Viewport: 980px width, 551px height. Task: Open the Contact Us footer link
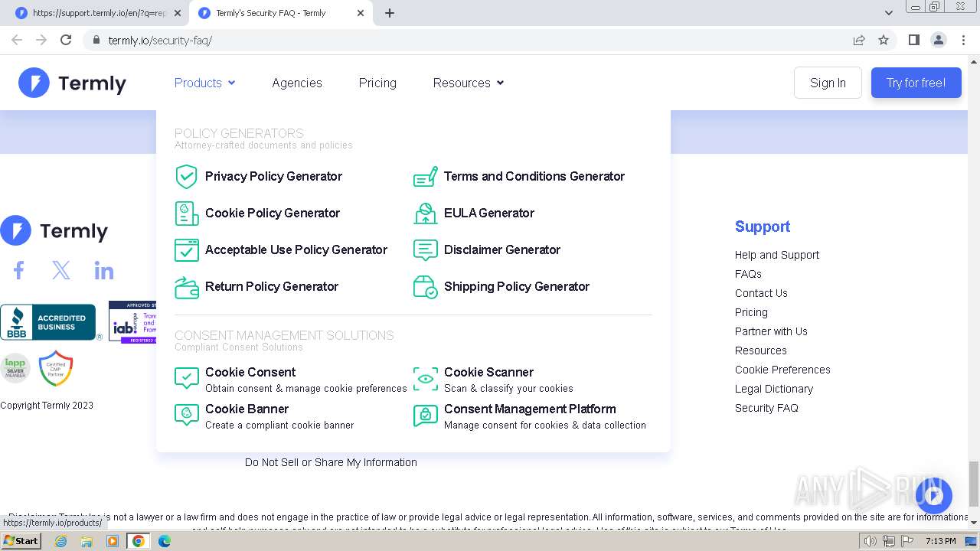[x=761, y=293]
